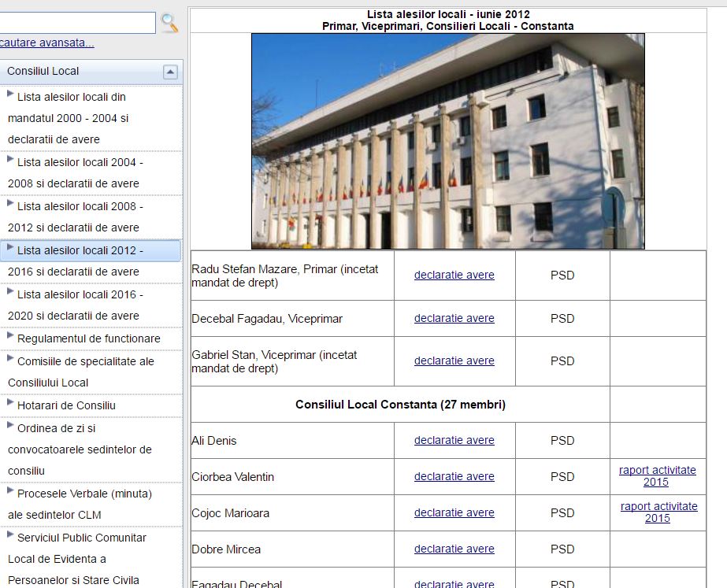This screenshot has height=588, width=727.
Task: Click arrow icon beside Hotarari de Consiliu
Action: [x=10, y=403]
